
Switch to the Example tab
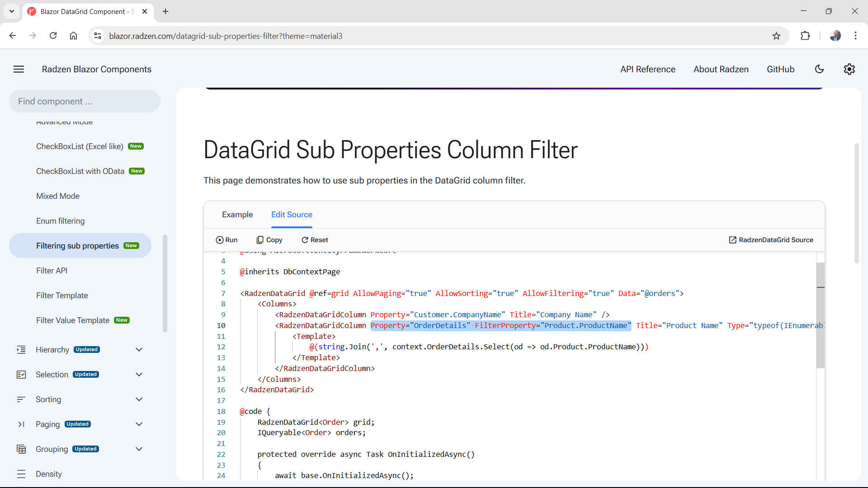tap(237, 215)
